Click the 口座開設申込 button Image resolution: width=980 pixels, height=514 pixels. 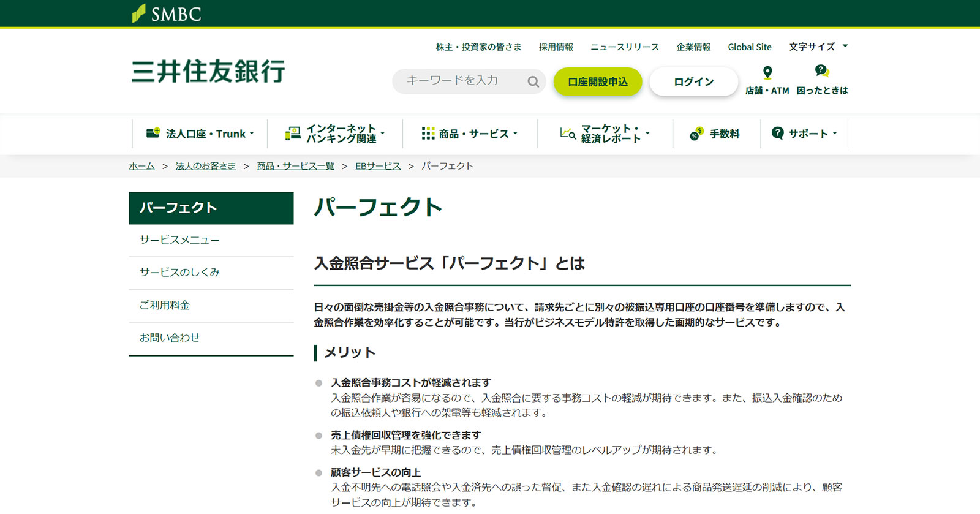point(598,81)
